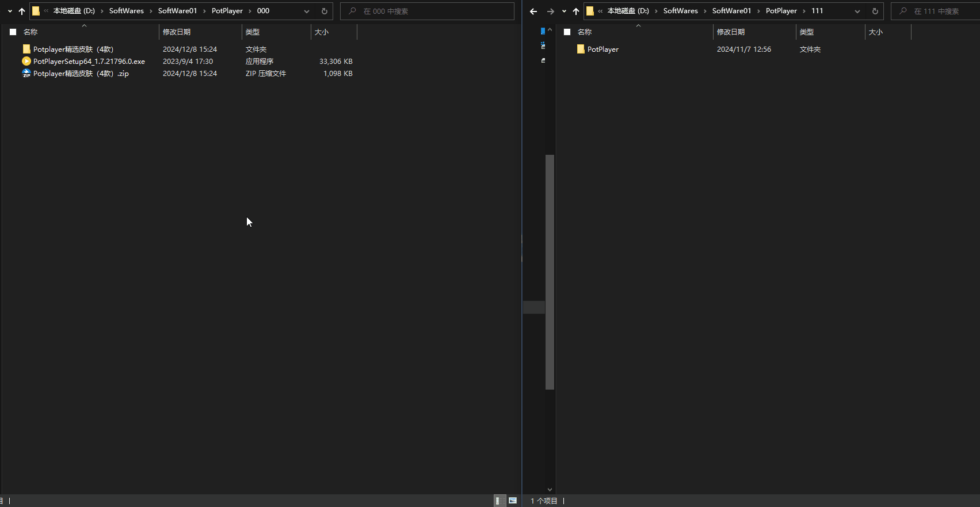This screenshot has height=507, width=980.
Task: Click PotPlayer installer icon
Action: 26,61
